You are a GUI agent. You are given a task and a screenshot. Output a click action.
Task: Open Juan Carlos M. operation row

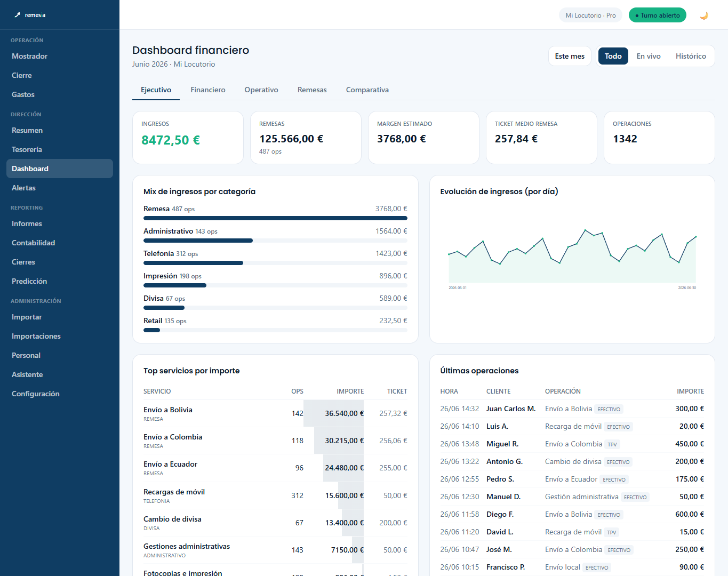(572, 409)
